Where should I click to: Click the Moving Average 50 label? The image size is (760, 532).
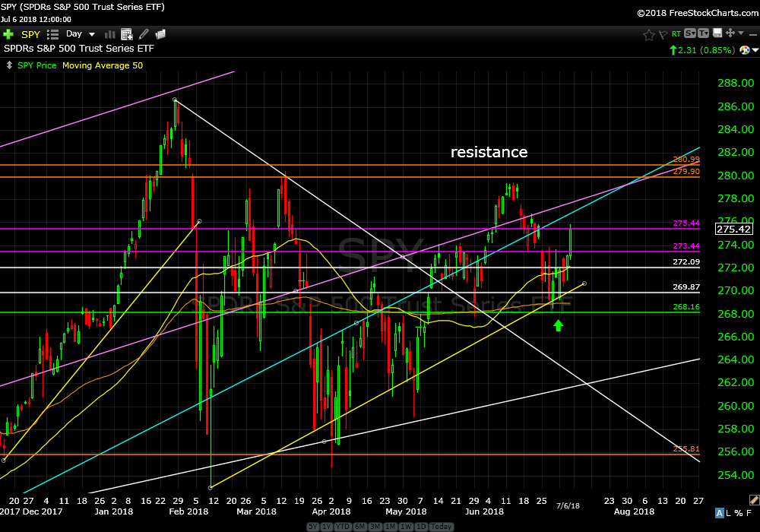tap(102, 65)
